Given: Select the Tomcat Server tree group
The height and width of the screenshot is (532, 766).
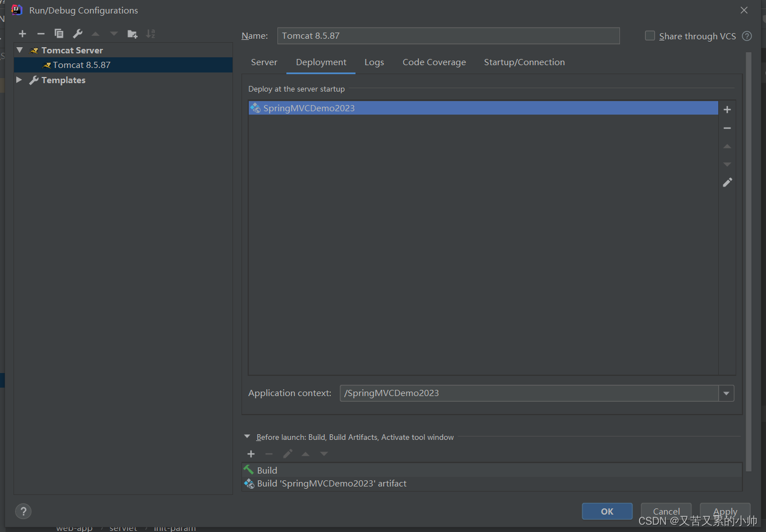Looking at the screenshot, I should 123,51.
